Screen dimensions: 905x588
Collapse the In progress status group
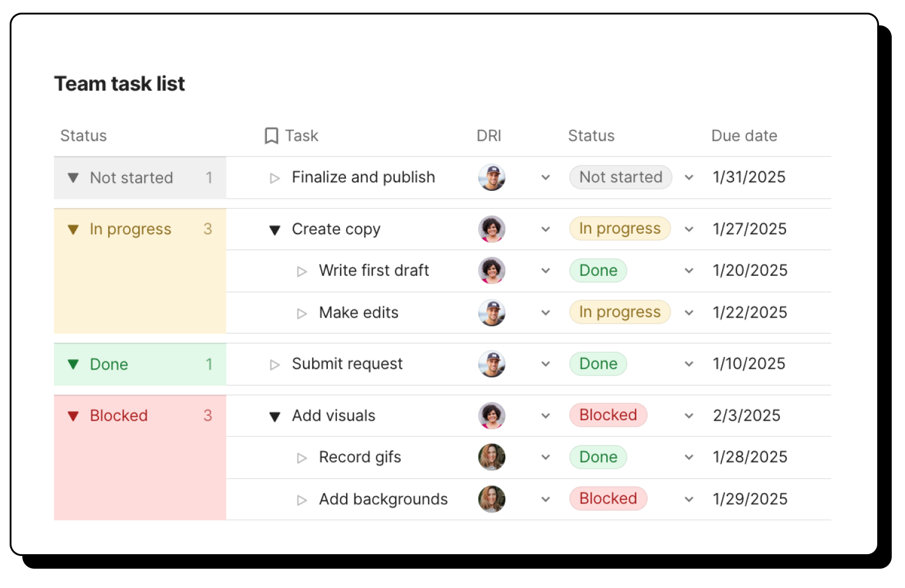tap(73, 229)
